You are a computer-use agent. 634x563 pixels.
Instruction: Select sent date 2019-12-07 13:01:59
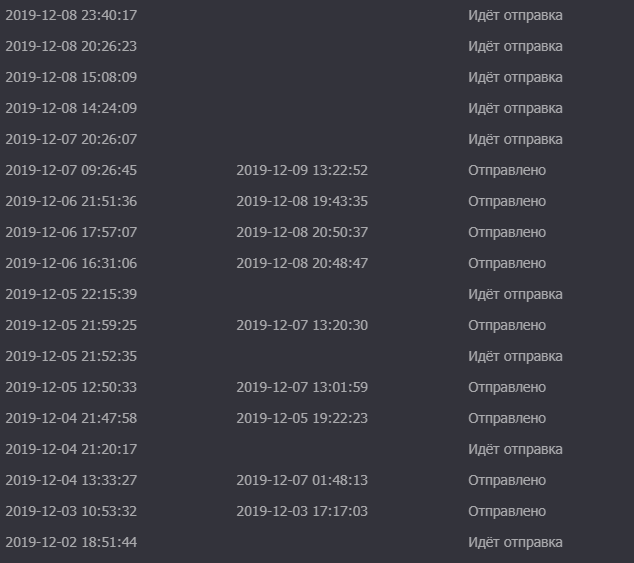[302, 387]
